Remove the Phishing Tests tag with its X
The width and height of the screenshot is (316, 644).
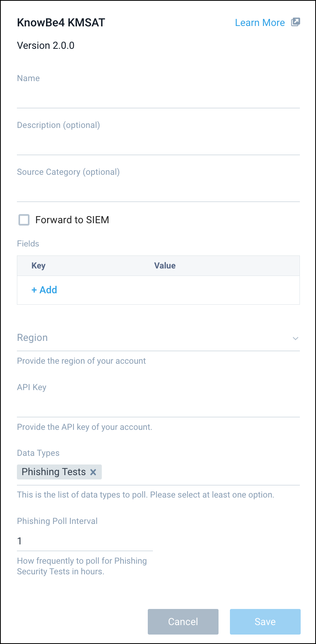tap(93, 472)
